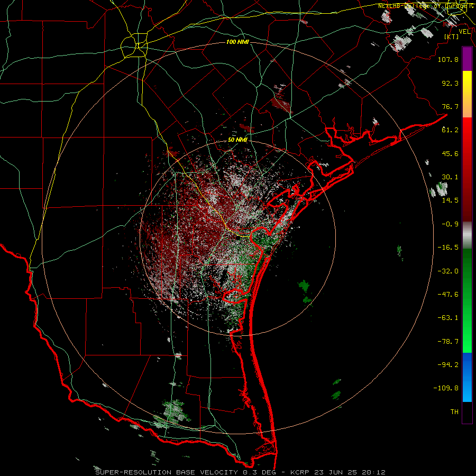Click the NEXLAB-College of DuPage credit text

[425, 6]
